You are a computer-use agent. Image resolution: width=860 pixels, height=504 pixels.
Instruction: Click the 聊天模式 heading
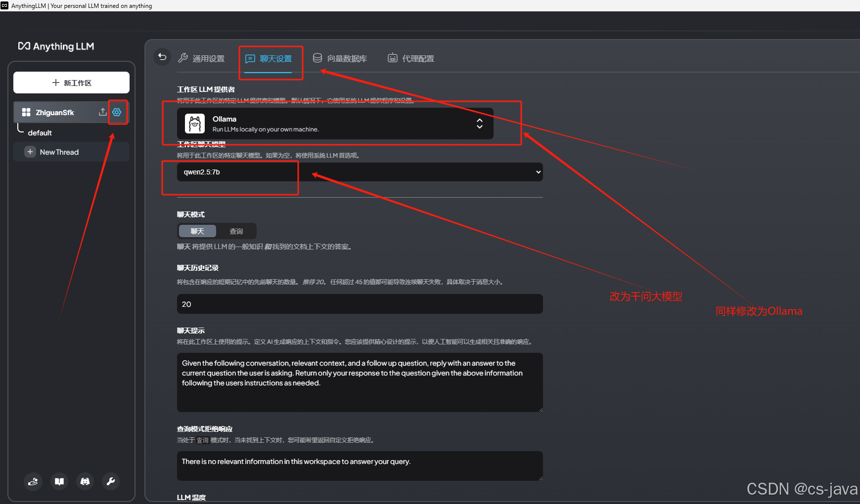point(191,214)
